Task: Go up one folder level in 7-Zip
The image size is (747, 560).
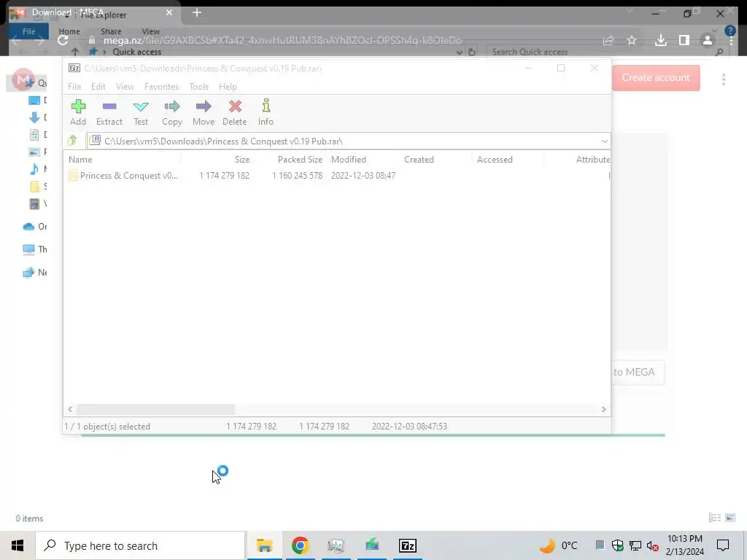Action: [x=72, y=141]
